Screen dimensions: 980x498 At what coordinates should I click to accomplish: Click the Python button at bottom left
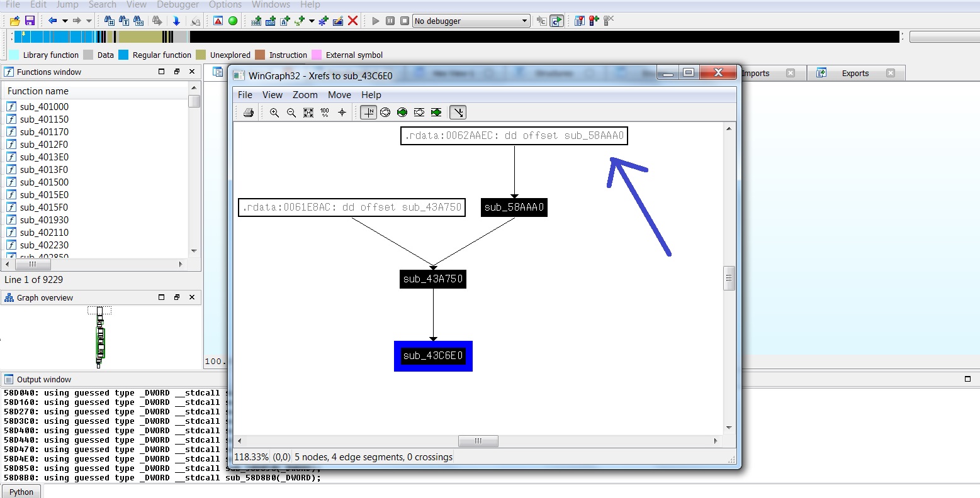click(x=21, y=491)
